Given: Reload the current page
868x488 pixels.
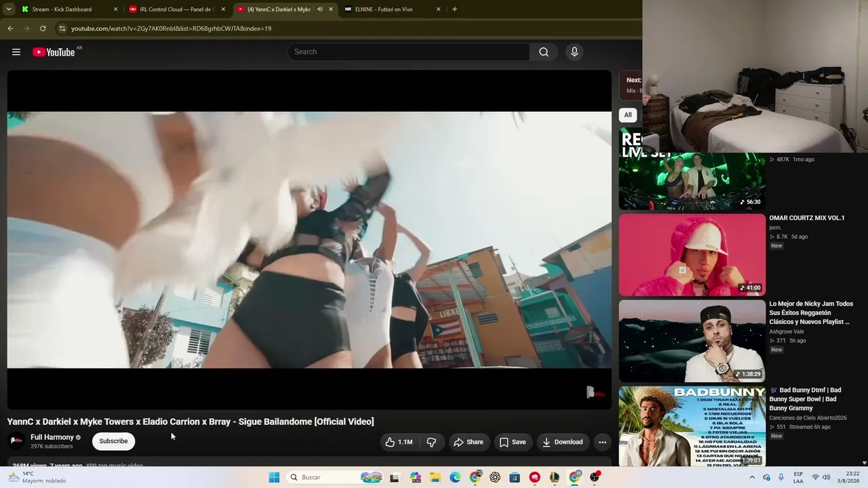Looking at the screenshot, I should click(43, 28).
